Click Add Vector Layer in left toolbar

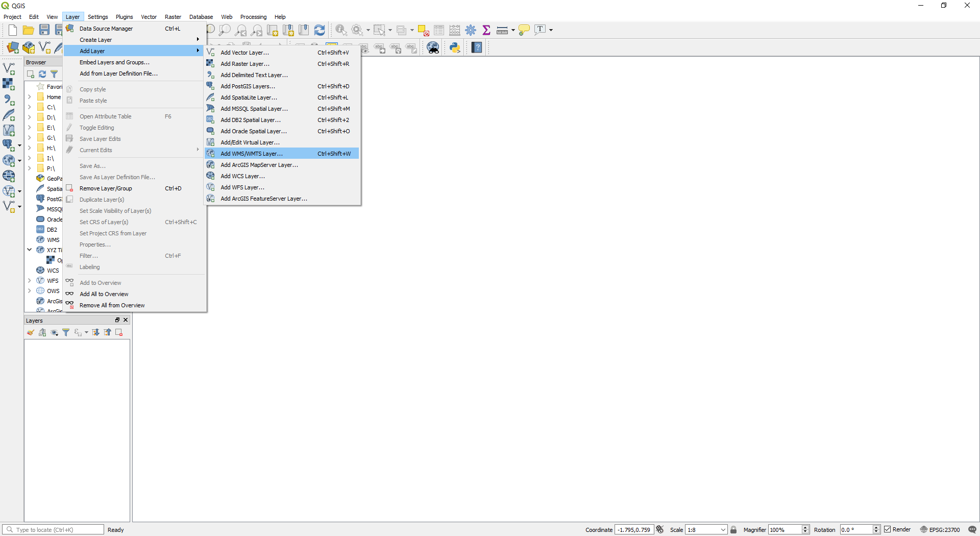[x=9, y=68]
